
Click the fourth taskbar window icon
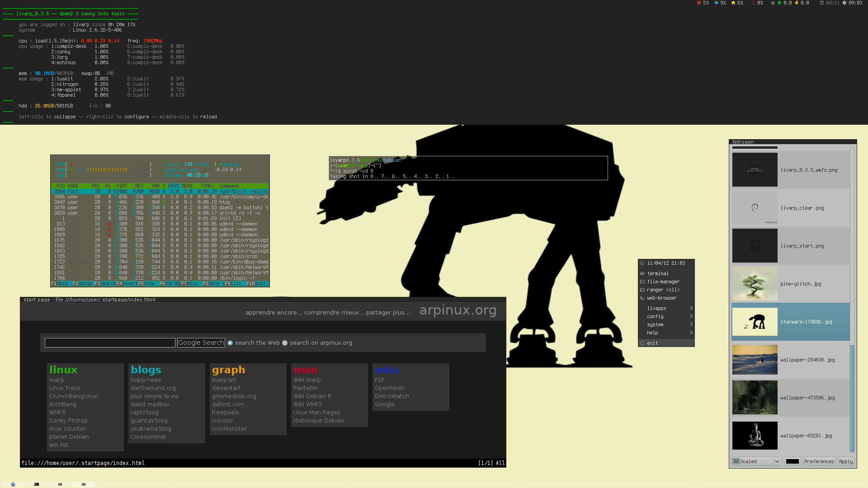click(84, 484)
